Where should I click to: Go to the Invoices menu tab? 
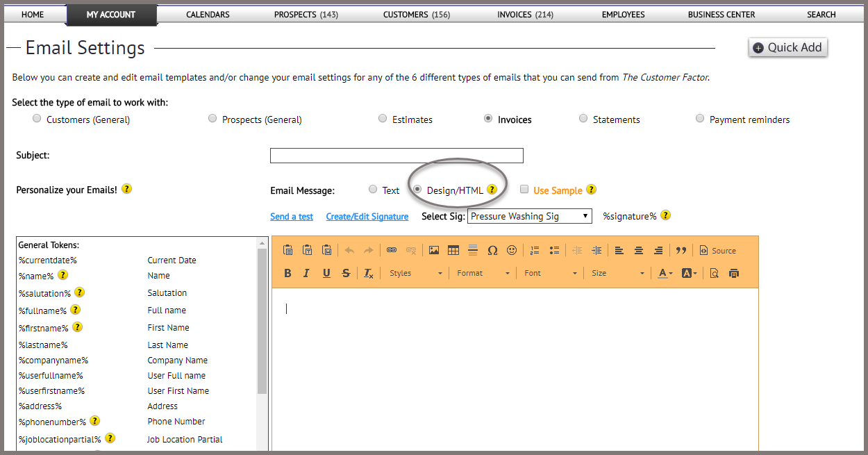[525, 15]
